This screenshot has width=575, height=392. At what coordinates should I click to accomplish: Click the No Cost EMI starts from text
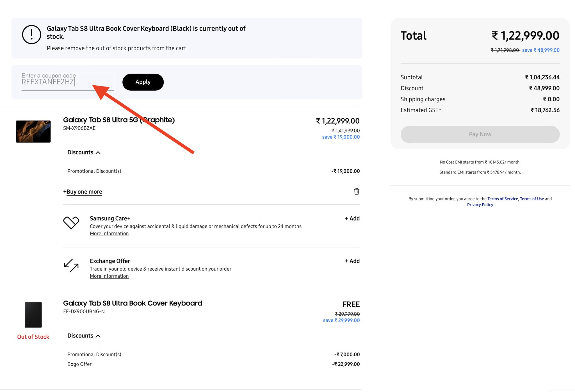[x=480, y=162]
